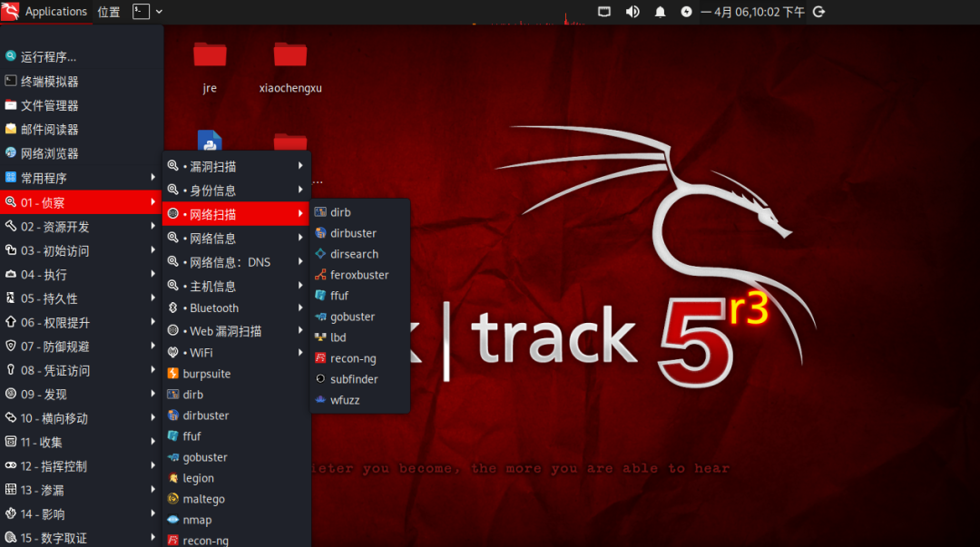Open Bluetooth submenu
This screenshot has width=980, height=547.
point(236,308)
